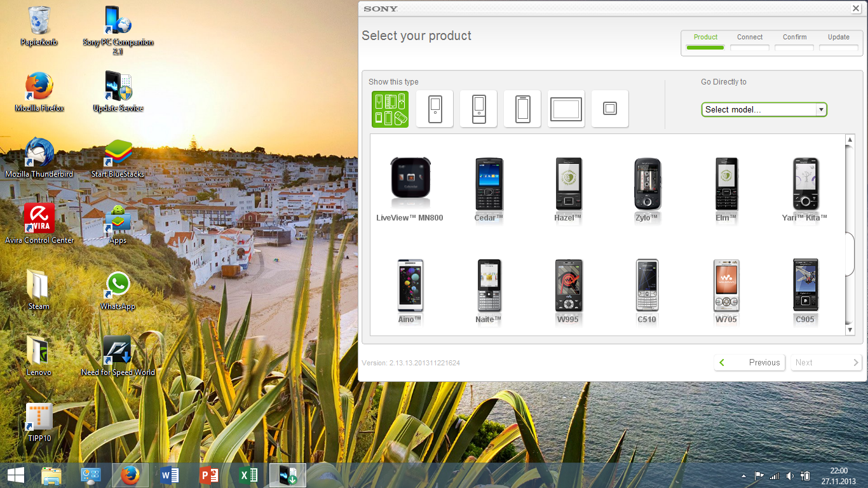Filter by the touchscreen smartphone type icon
Image resolution: width=868 pixels, height=488 pixels.
pyautogui.click(x=522, y=109)
